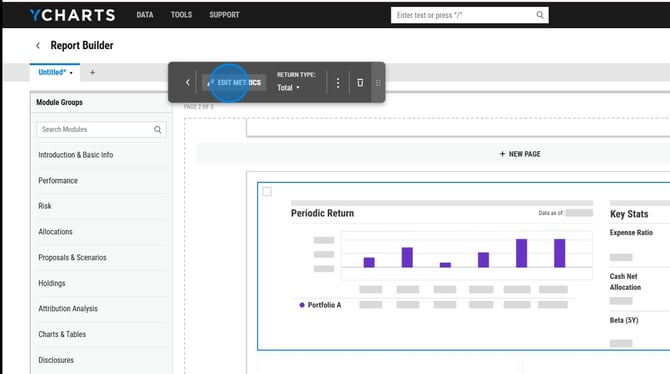Click the Report Builder title
Image resolution: width=670 pixels, height=374 pixels.
click(x=82, y=45)
